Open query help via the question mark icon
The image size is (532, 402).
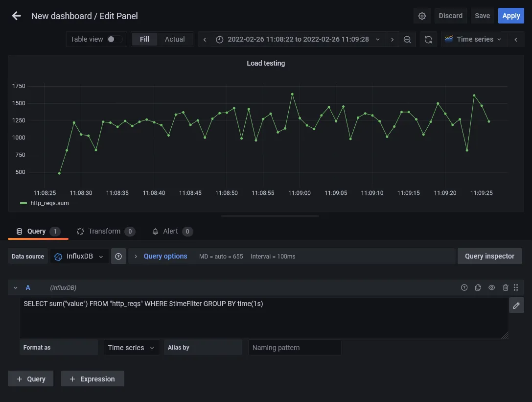coord(464,287)
